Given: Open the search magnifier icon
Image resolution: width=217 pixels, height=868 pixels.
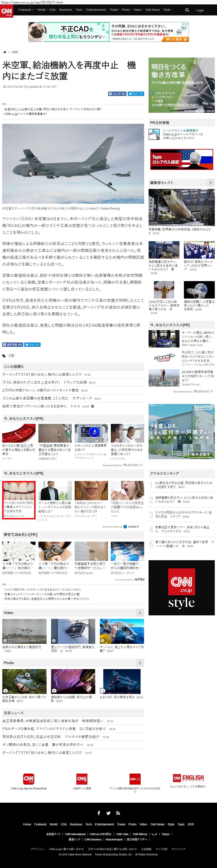Looking at the screenshot, I should 187,10.
